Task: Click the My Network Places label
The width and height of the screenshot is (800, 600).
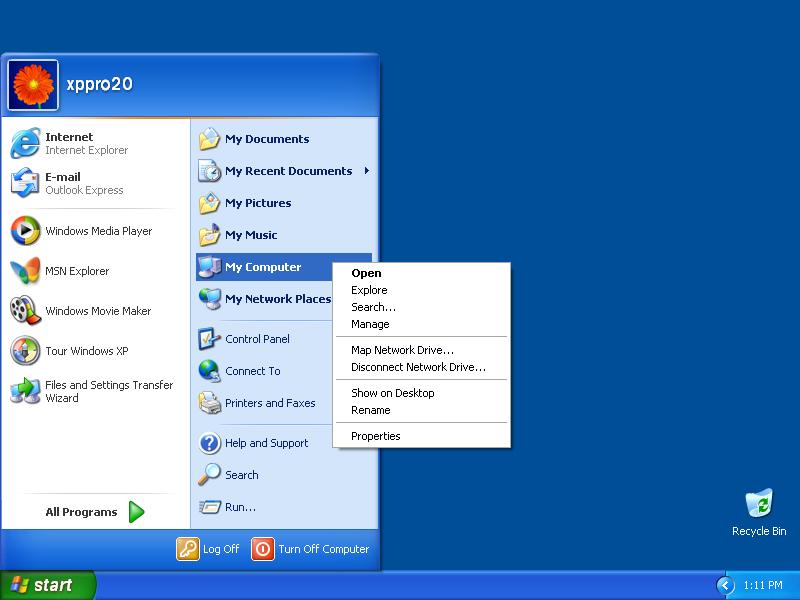Action: pyautogui.click(x=278, y=299)
